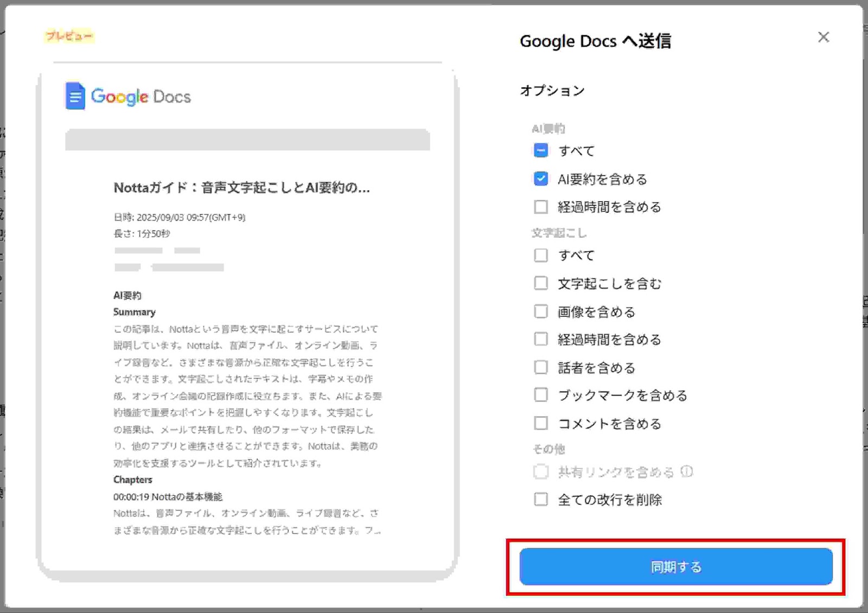Check コメントを含める option
Screen dimensions: 868x613
pyautogui.click(x=541, y=423)
